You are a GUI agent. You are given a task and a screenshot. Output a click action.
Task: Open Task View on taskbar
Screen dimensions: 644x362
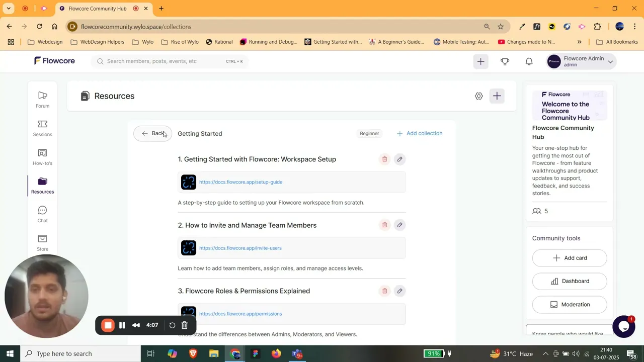pos(150,354)
